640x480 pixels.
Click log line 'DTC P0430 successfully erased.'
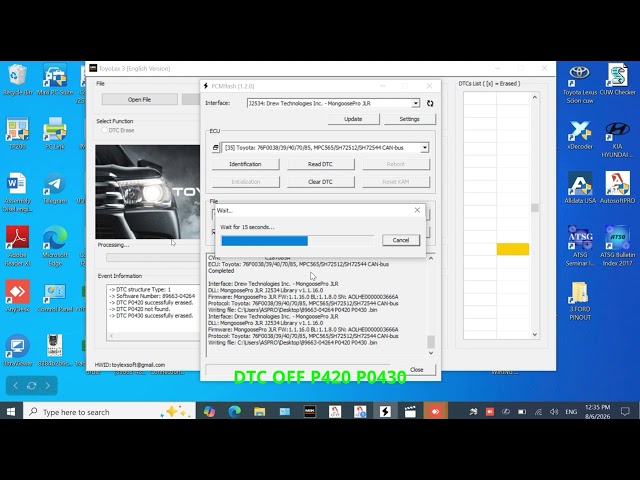click(x=151, y=316)
